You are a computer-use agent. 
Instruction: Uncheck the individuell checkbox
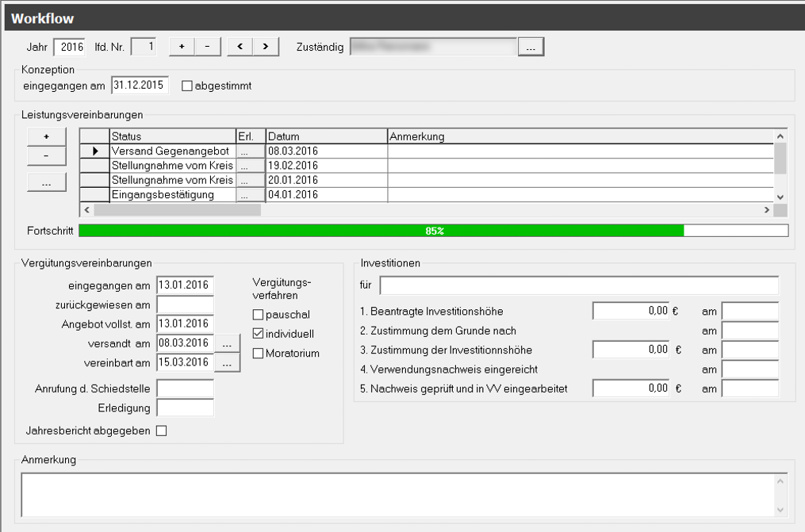pos(258,335)
